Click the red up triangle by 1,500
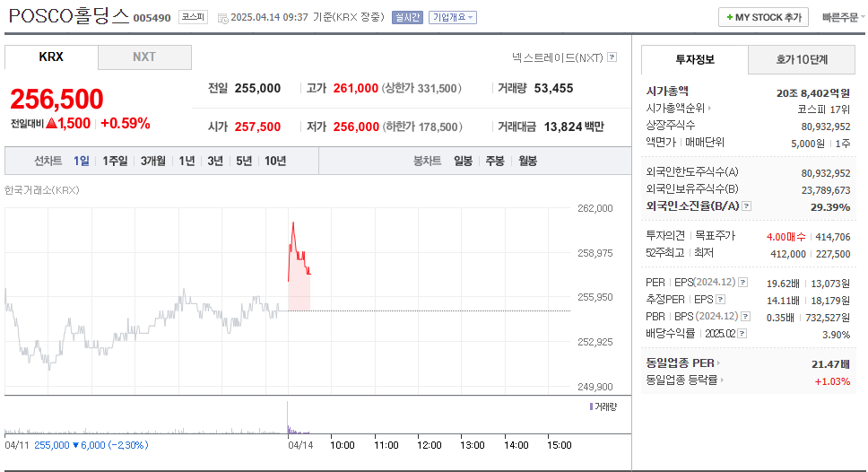868x472 pixels. (51, 123)
